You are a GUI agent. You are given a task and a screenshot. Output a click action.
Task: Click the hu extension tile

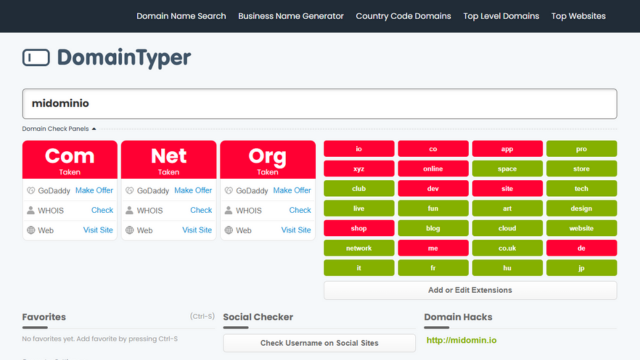[507, 268]
